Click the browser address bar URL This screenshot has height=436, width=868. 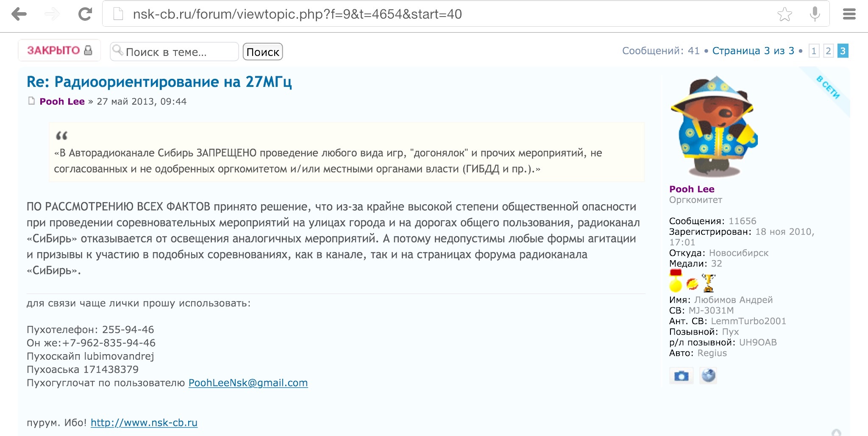(297, 14)
